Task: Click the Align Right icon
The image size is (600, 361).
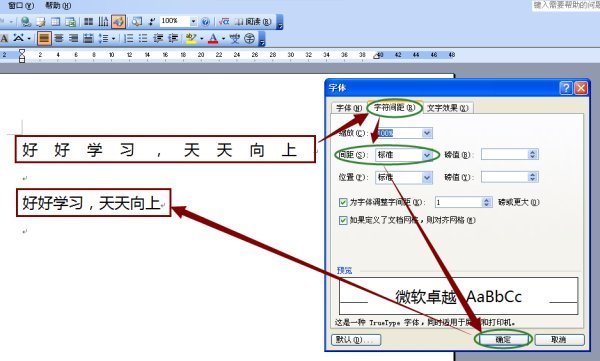Action: pyautogui.click(x=73, y=38)
